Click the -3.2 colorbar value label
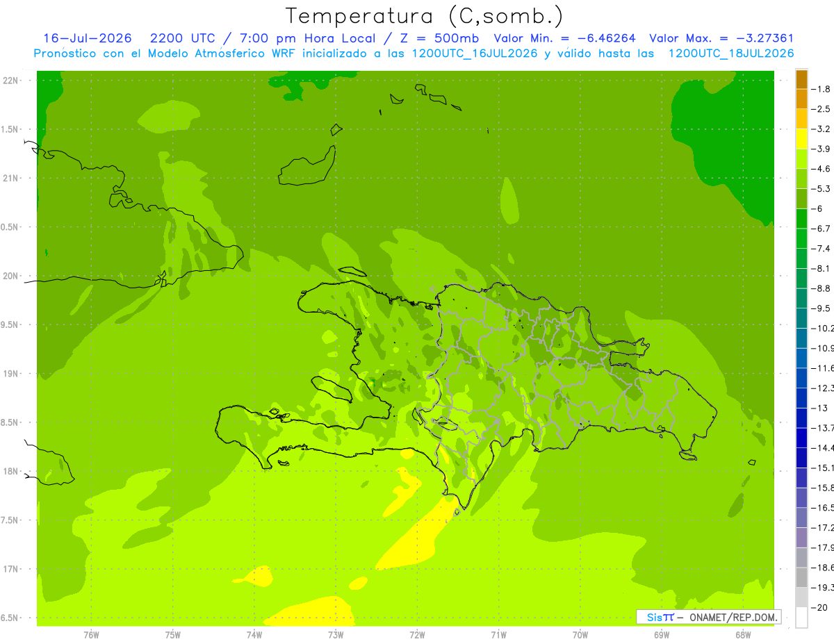834x644 pixels. [x=822, y=129]
